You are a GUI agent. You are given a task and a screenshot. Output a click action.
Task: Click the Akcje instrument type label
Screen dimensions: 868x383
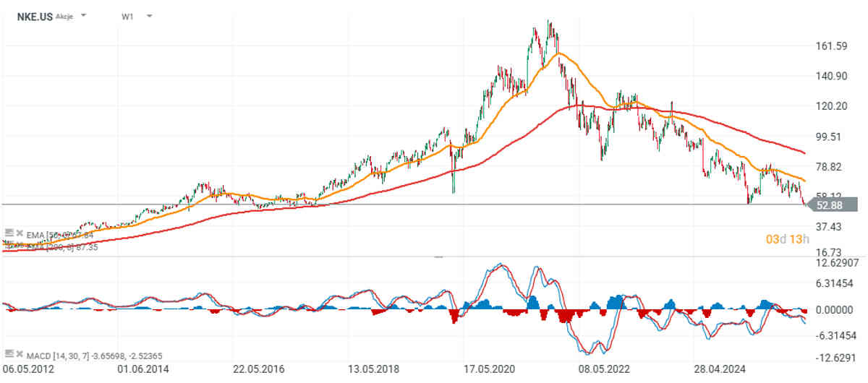65,15
